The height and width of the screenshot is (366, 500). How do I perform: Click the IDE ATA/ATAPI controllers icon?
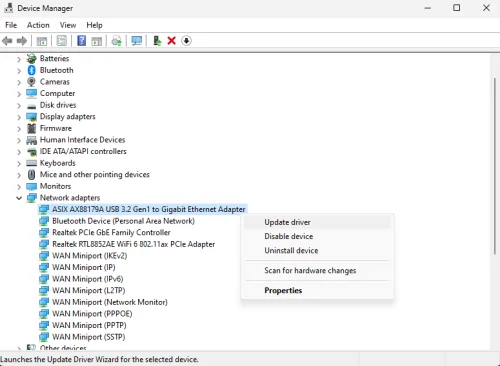(x=31, y=152)
